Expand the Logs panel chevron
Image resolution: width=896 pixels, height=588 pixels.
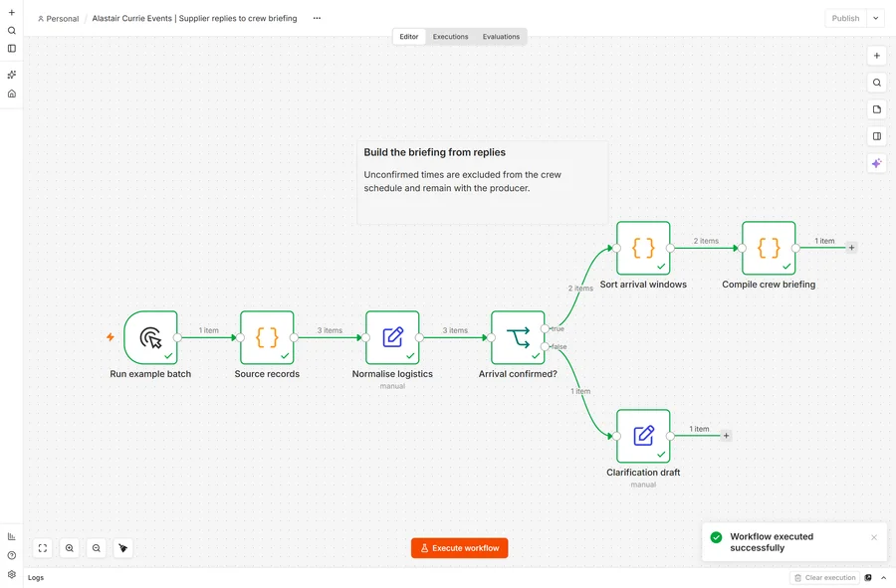point(883,578)
